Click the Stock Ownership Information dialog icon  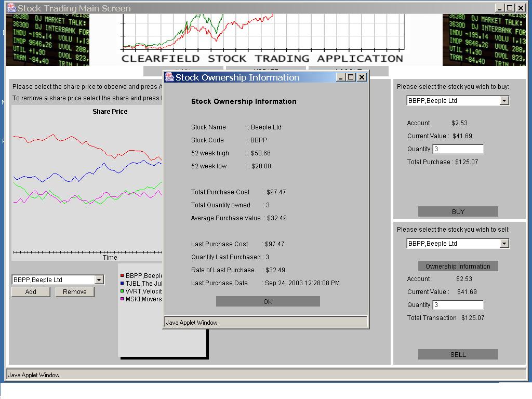(169, 77)
